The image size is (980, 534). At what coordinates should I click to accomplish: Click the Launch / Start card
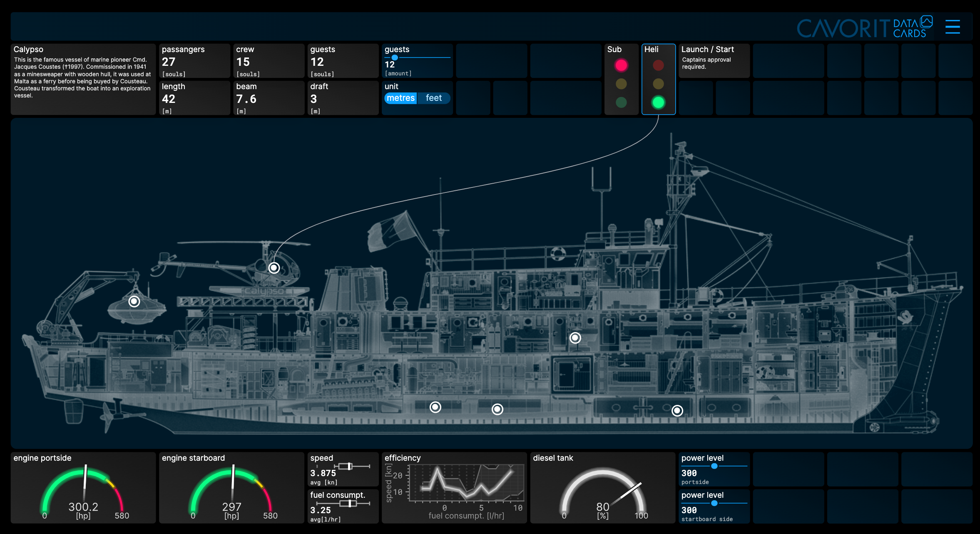714,61
